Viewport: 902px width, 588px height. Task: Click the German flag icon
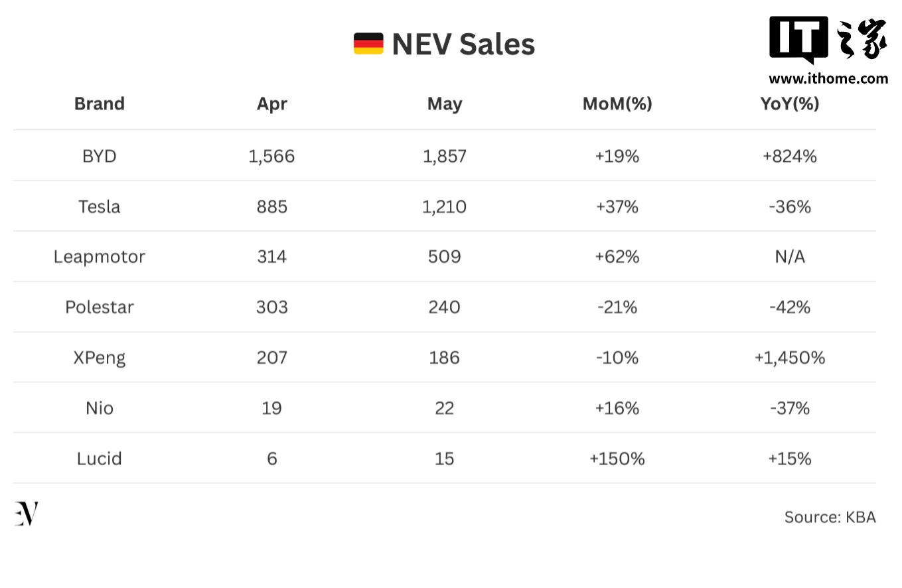coord(368,44)
